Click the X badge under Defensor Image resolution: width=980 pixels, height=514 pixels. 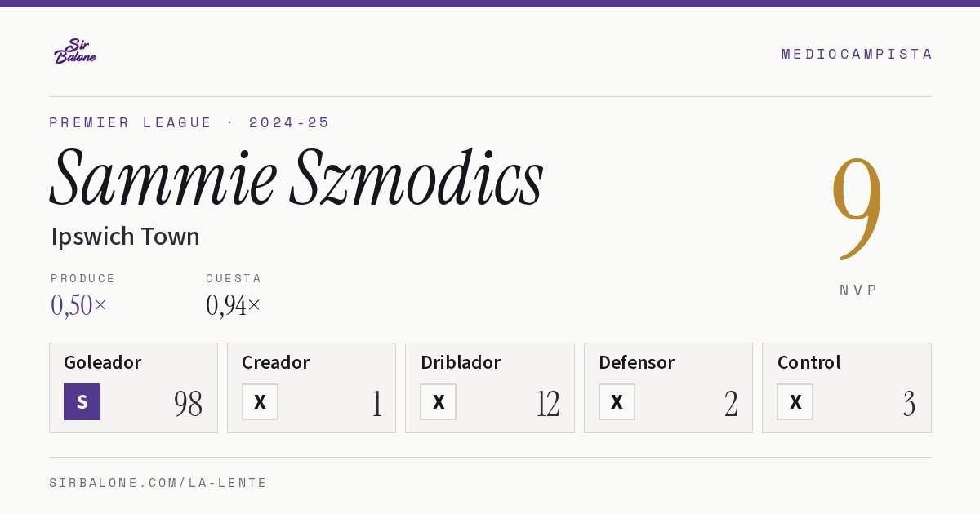coord(617,401)
